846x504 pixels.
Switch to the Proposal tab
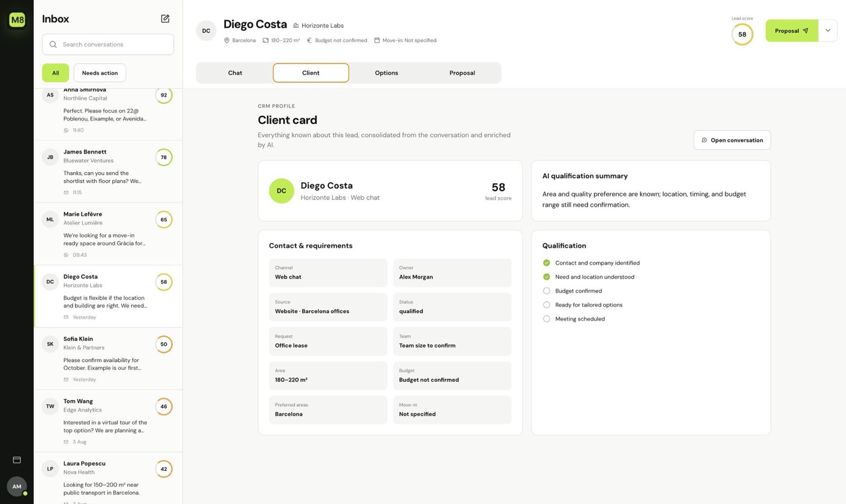point(462,73)
